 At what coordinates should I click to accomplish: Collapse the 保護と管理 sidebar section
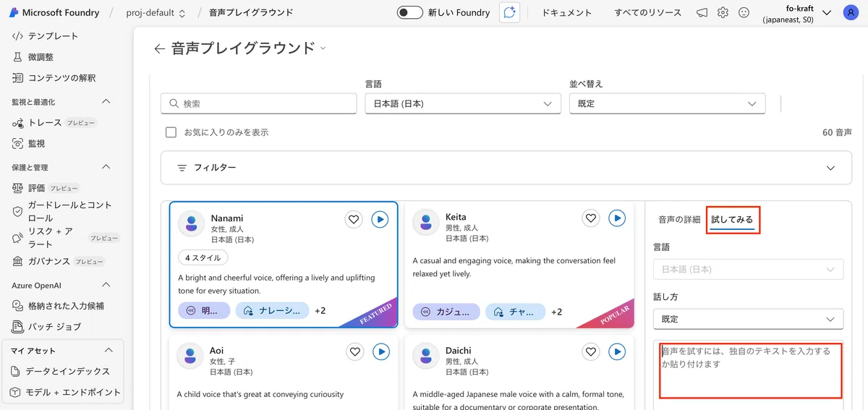click(x=106, y=167)
